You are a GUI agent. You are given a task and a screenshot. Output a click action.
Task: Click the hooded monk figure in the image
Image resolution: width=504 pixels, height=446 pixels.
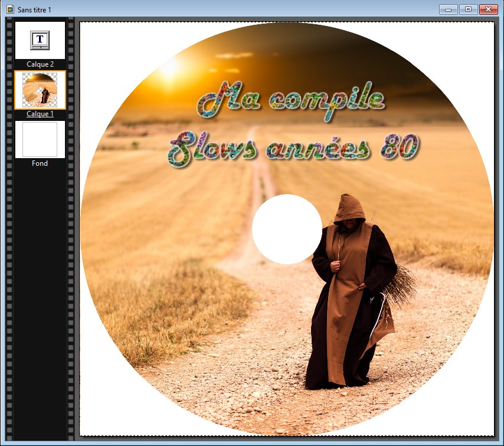click(349, 295)
